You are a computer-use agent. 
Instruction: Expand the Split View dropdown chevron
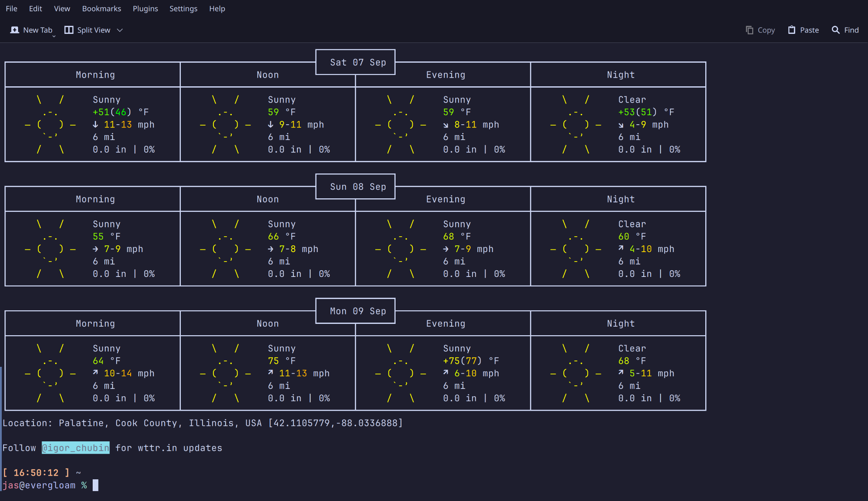tap(120, 30)
